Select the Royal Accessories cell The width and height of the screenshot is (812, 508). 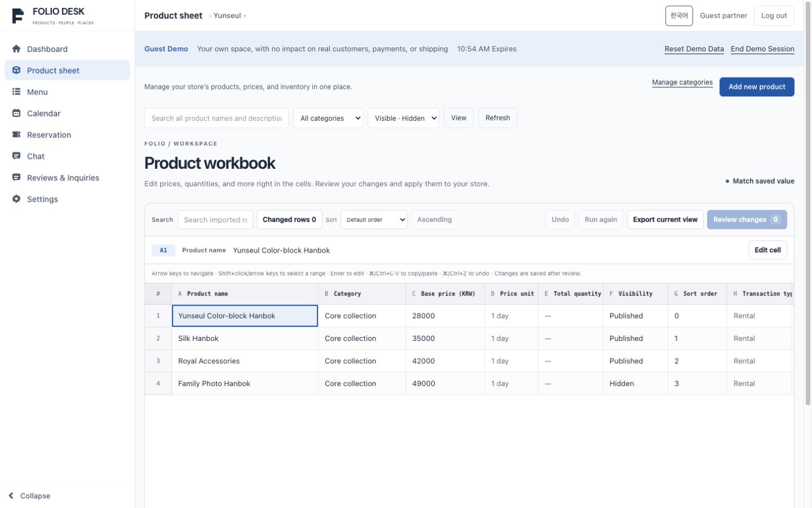245,361
